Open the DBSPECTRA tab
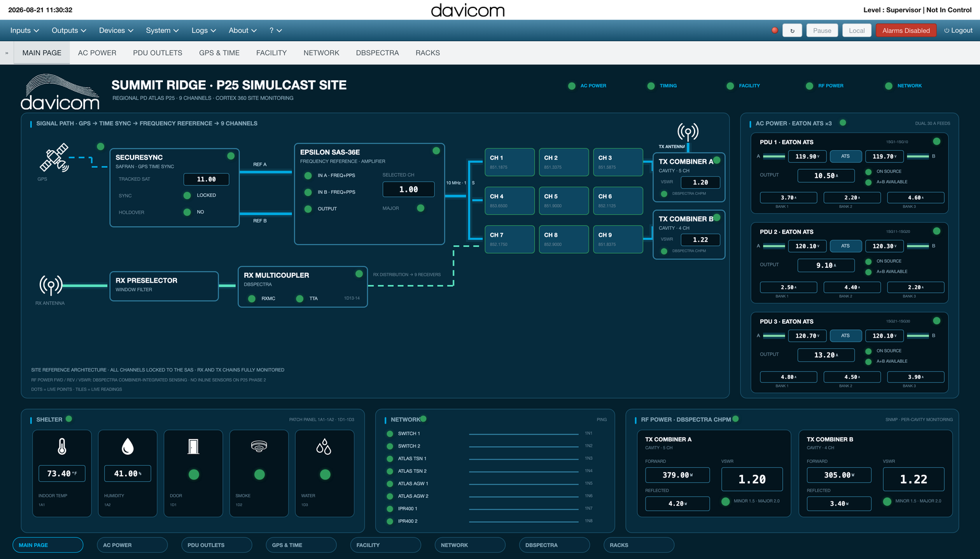This screenshot has width=980, height=559. click(x=377, y=53)
